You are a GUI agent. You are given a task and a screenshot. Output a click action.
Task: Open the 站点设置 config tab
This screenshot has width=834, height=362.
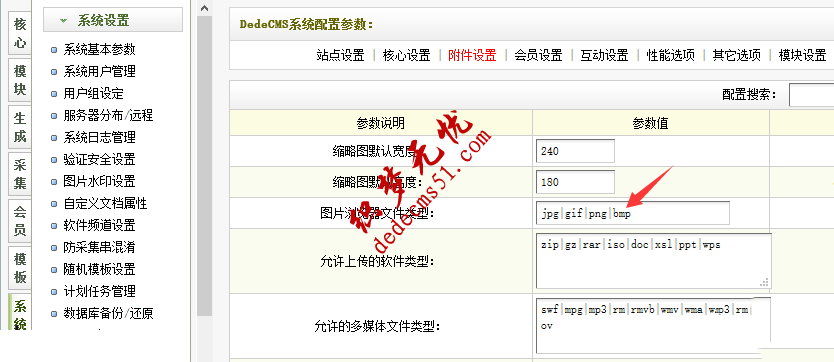tap(340, 55)
